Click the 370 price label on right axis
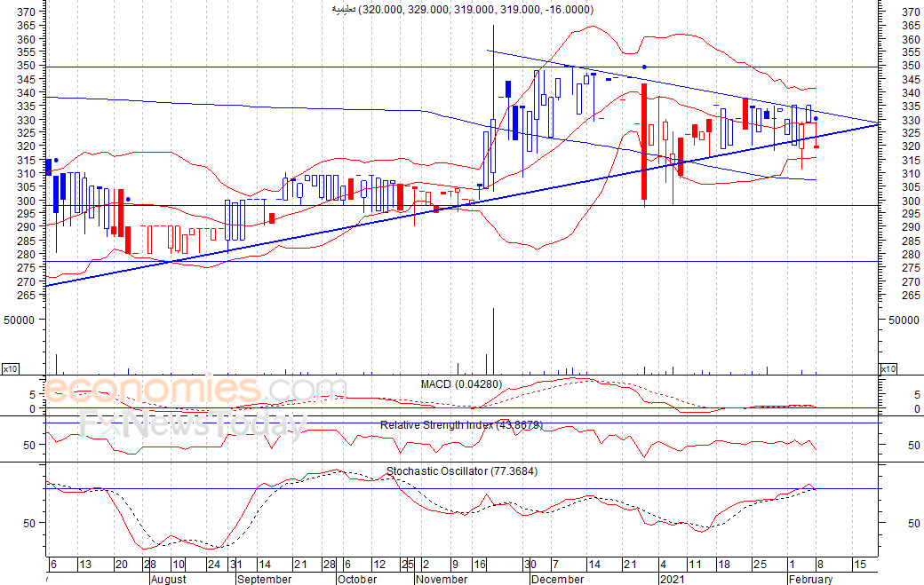 tap(910, 12)
